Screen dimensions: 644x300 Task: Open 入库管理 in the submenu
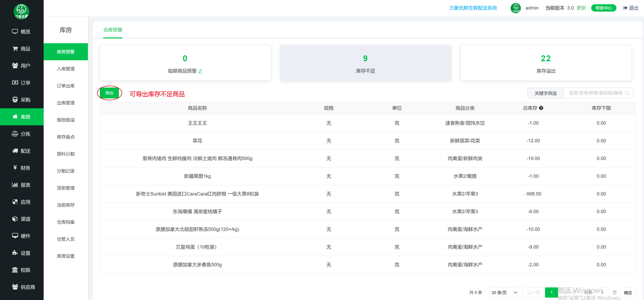[66, 69]
